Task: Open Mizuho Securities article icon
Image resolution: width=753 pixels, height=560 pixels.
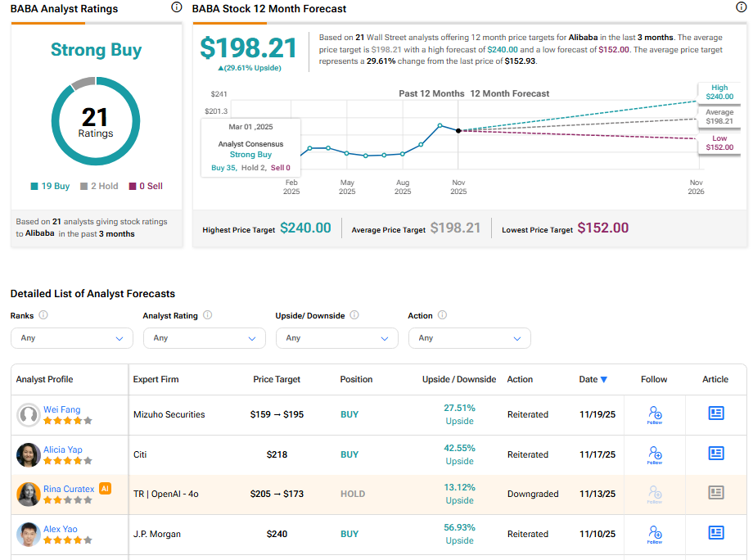Action: 715,413
